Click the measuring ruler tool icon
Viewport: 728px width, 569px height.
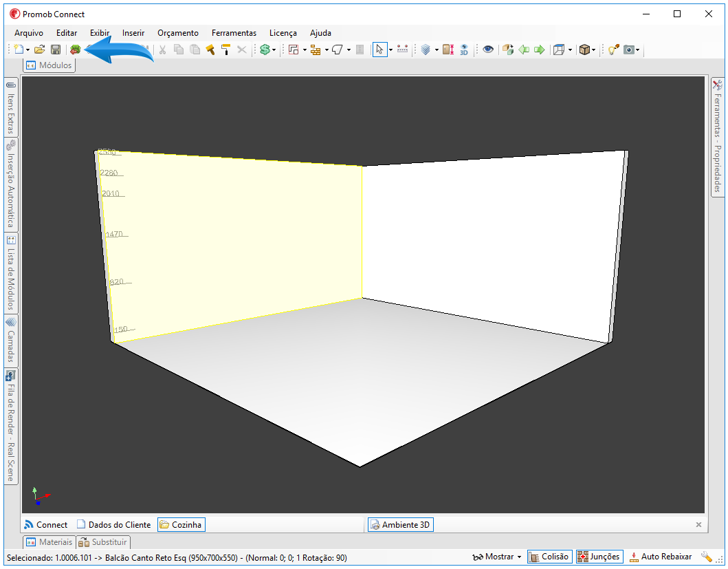click(x=403, y=49)
